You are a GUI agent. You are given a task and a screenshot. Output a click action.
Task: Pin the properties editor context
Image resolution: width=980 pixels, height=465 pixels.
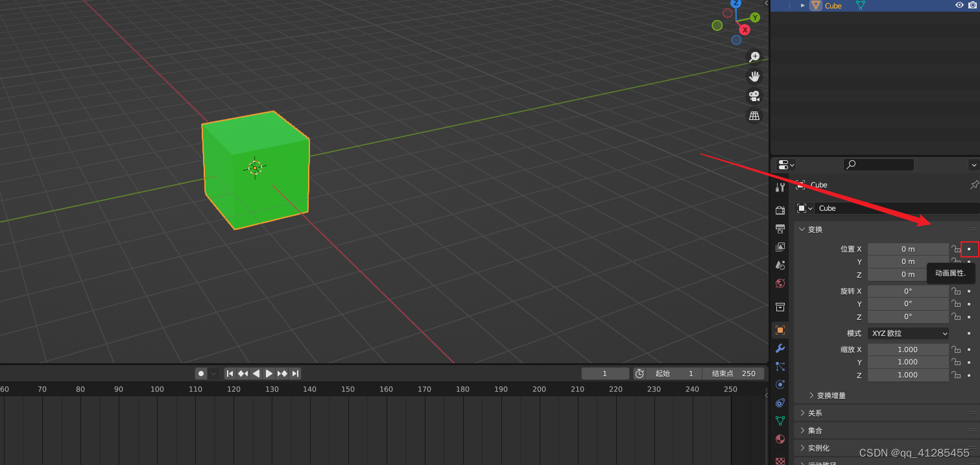(974, 185)
